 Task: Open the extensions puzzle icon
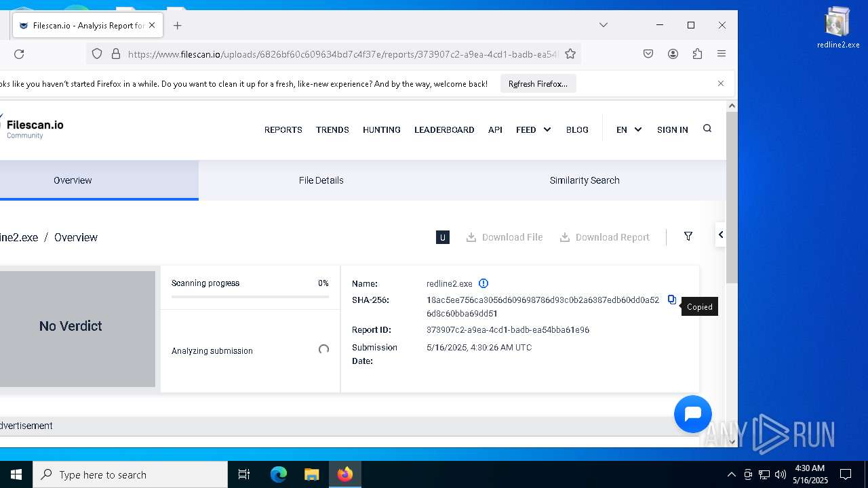(697, 54)
